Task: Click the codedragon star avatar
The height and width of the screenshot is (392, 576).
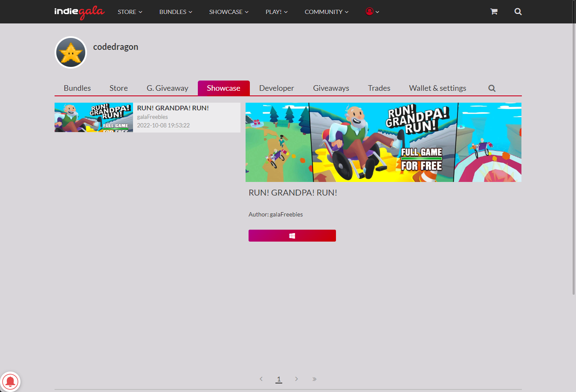Action: point(71,52)
